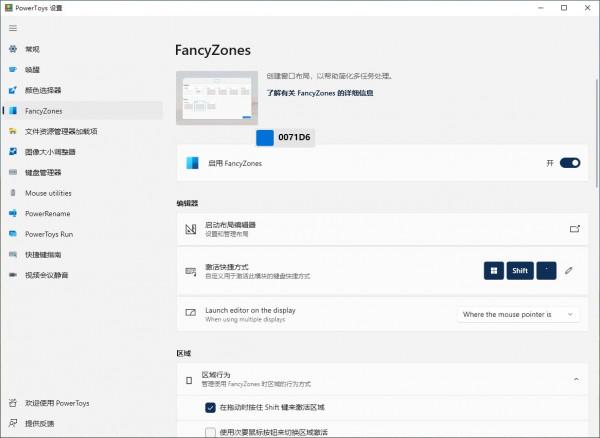Select FancyZones in the sidebar
This screenshot has height=438, width=600.
(x=82, y=111)
